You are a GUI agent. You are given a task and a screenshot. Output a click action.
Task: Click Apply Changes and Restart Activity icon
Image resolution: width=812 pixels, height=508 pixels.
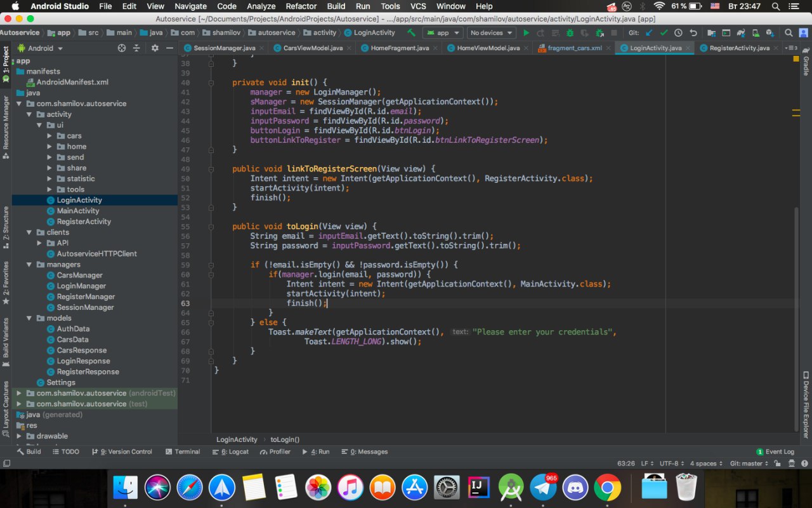[x=540, y=32]
